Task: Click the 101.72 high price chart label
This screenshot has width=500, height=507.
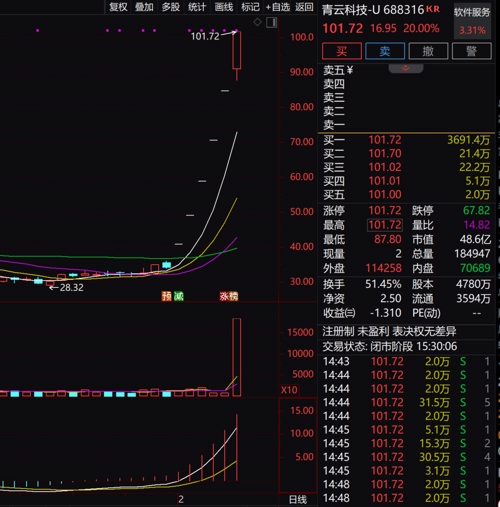Action: pos(205,36)
